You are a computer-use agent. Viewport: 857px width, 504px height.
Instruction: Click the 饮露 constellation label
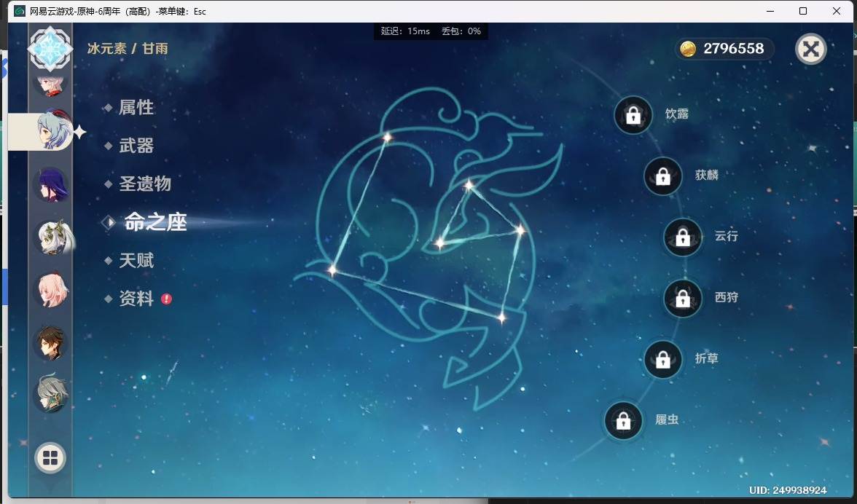pyautogui.click(x=676, y=114)
